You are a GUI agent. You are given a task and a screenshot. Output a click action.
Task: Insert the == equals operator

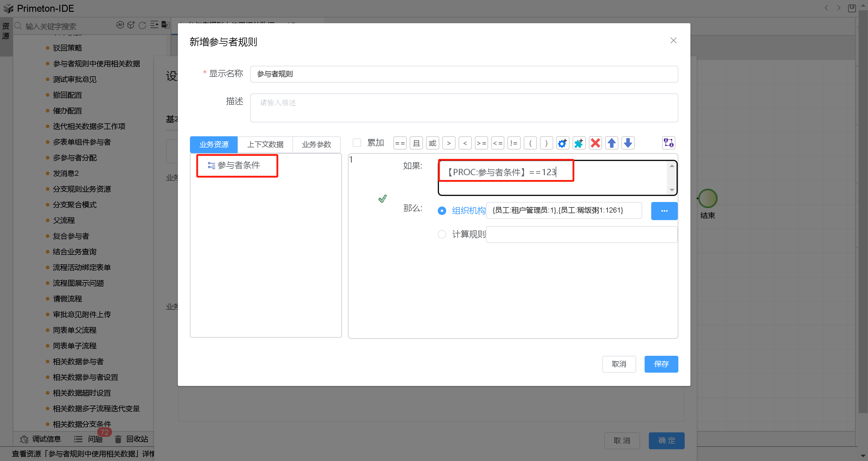pos(400,143)
